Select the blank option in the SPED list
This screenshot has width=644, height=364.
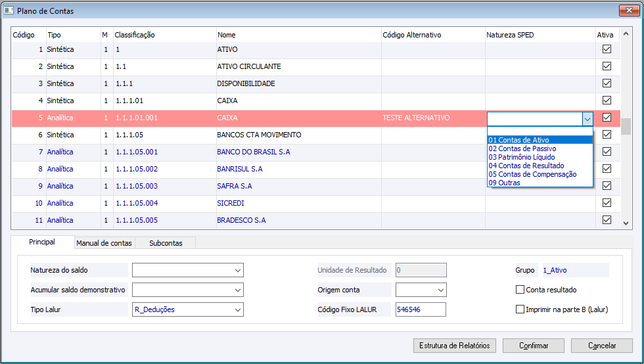(x=540, y=131)
